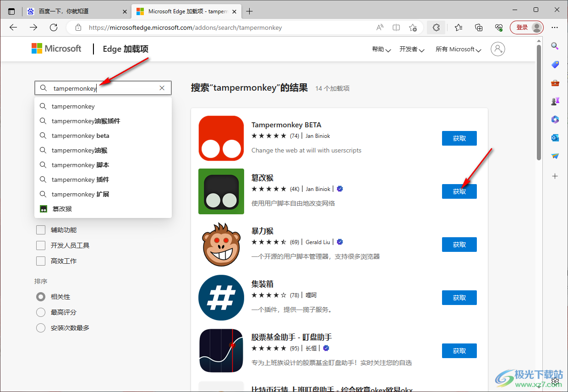Go forward with the forward arrow

click(33, 27)
